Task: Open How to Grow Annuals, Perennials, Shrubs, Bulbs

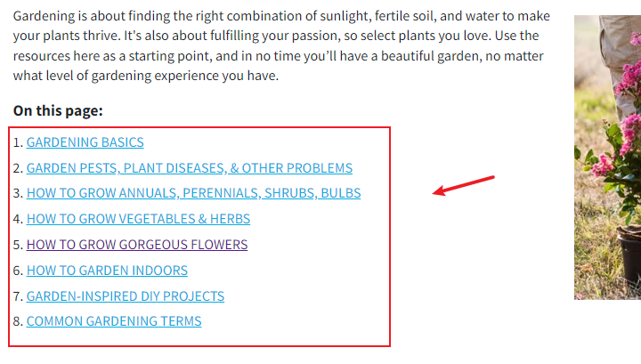Action: 193,193
